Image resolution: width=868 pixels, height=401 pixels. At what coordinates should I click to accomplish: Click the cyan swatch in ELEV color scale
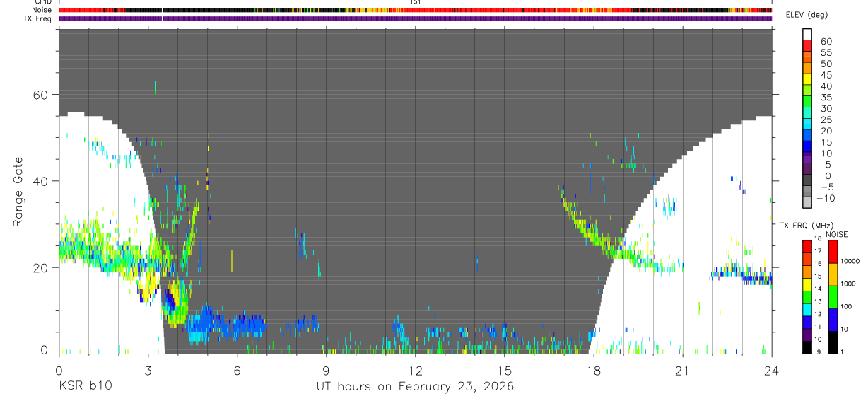click(807, 124)
